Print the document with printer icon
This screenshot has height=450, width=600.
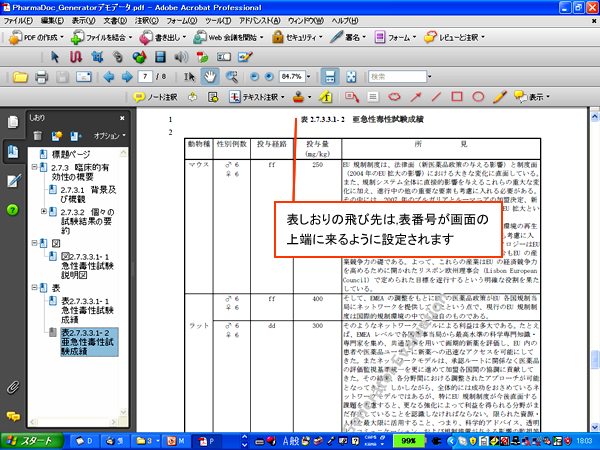pos(41,77)
